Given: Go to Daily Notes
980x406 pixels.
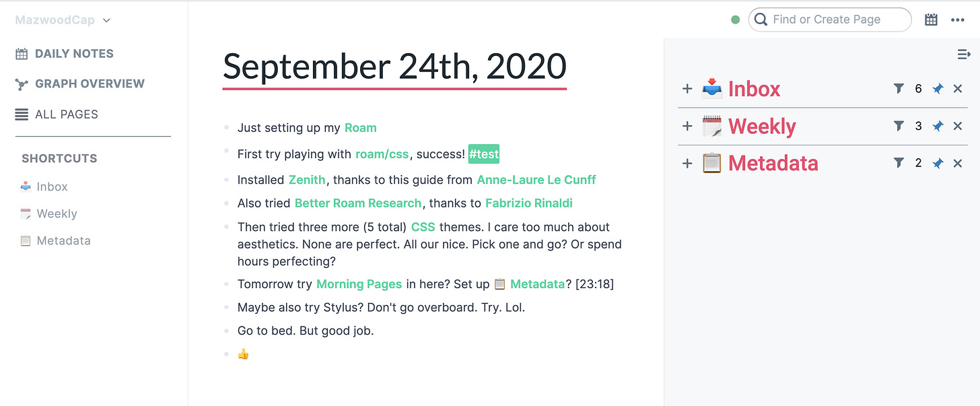Looking at the screenshot, I should tap(74, 54).
